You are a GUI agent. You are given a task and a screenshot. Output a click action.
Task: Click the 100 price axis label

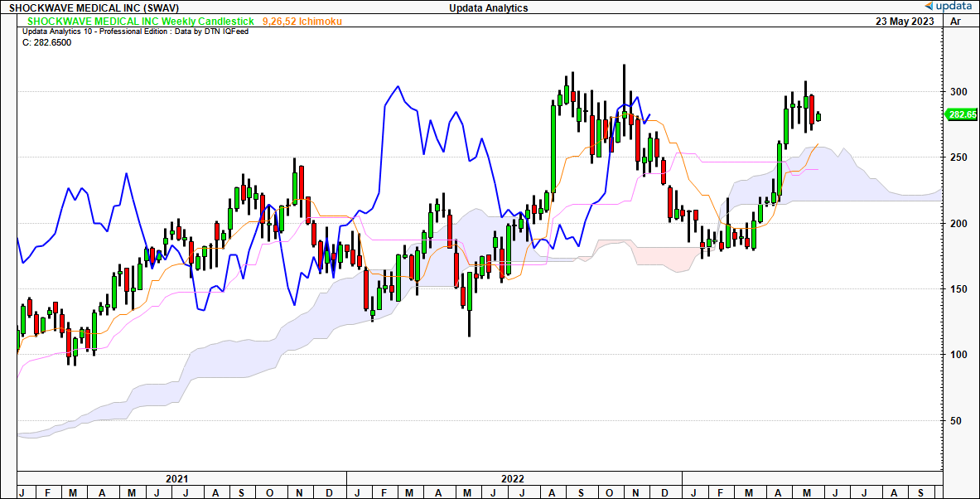click(958, 355)
